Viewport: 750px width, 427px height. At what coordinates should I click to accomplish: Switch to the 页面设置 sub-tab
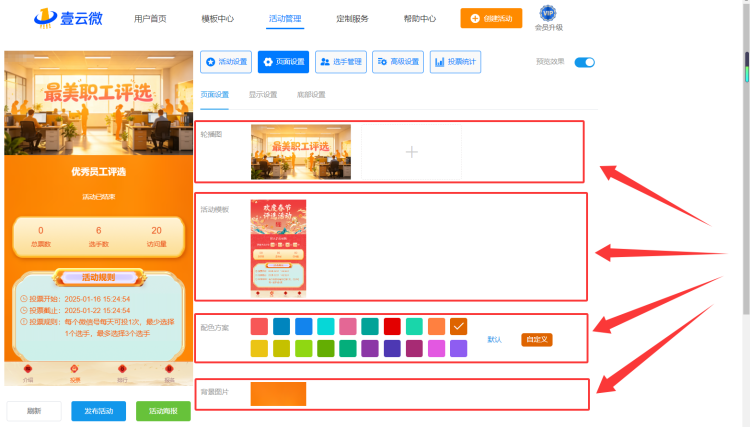214,95
